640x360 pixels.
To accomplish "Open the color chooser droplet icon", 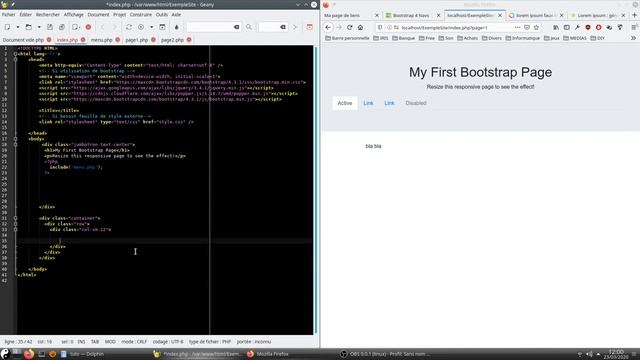I will 176,27.
